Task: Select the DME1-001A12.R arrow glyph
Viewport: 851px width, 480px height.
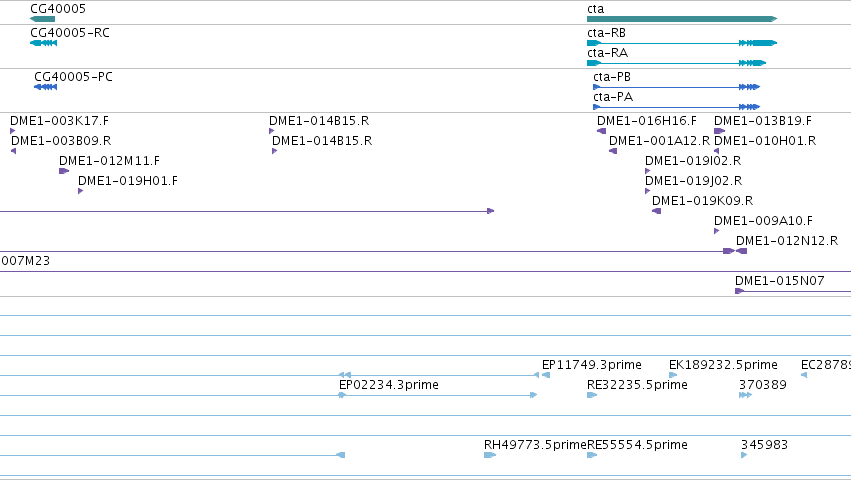Action: [x=613, y=151]
